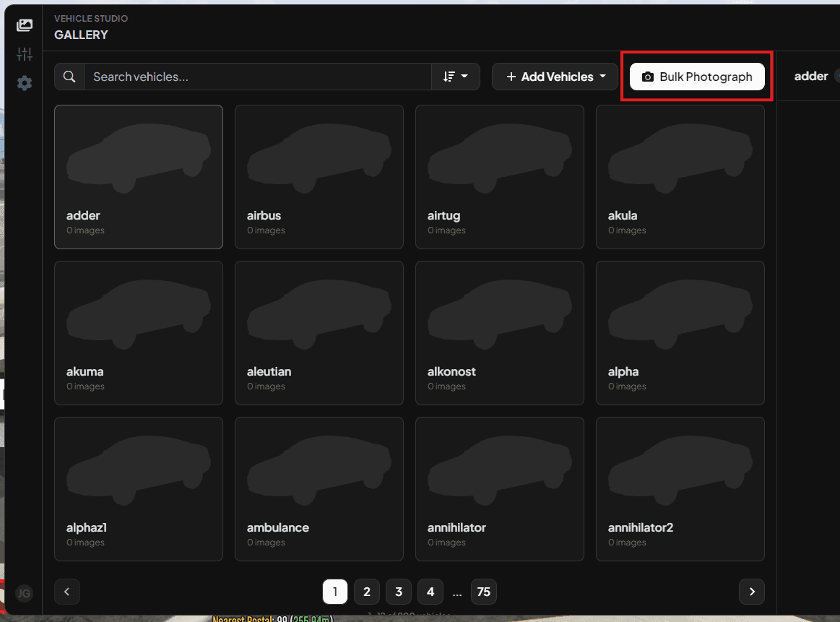
Task: Jump to pagination page 2
Action: [x=367, y=592]
